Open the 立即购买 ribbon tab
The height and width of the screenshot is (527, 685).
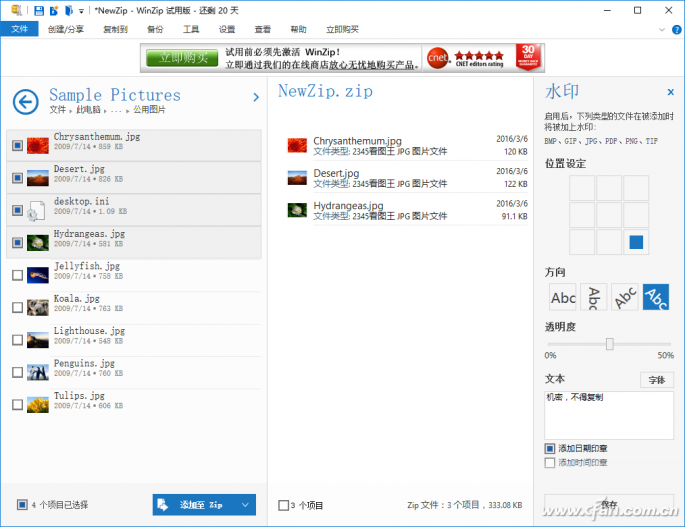(342, 29)
